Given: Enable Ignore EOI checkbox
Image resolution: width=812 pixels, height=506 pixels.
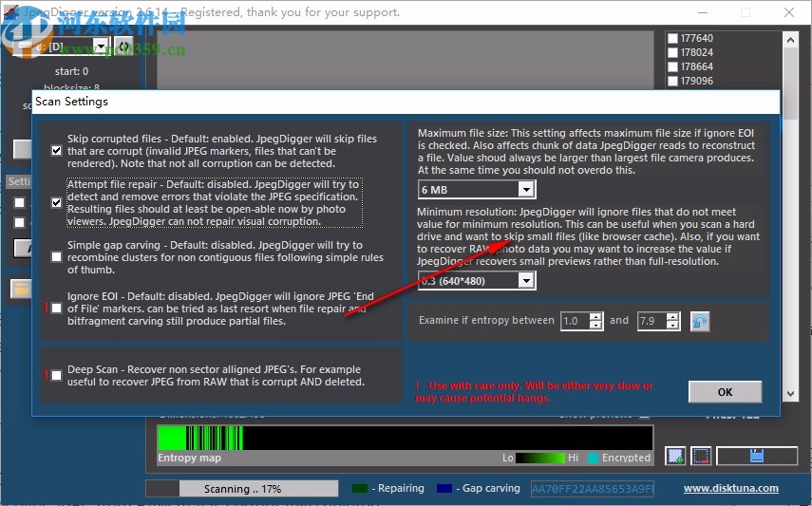Looking at the screenshot, I should (56, 309).
